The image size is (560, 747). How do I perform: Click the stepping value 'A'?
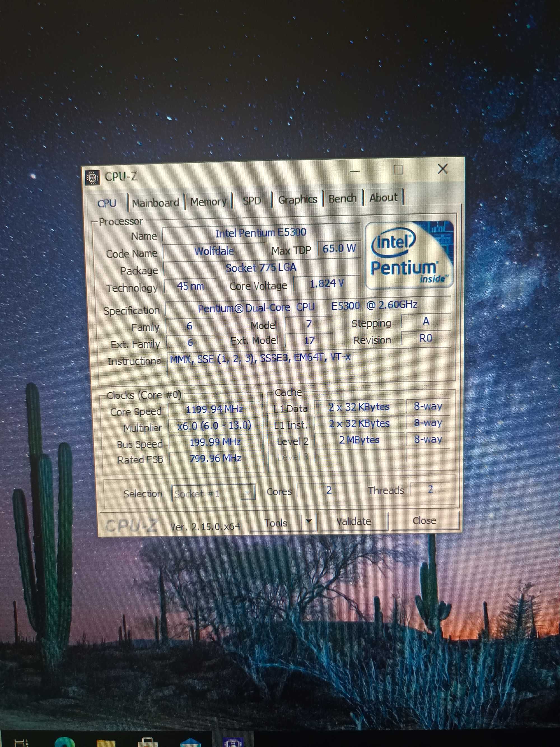coord(426,321)
